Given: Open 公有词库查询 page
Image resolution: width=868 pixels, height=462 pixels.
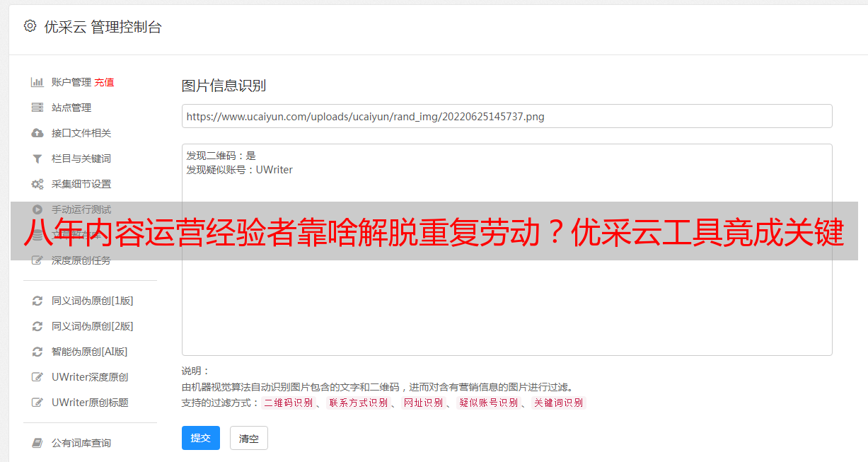Looking at the screenshot, I should 81,443.
